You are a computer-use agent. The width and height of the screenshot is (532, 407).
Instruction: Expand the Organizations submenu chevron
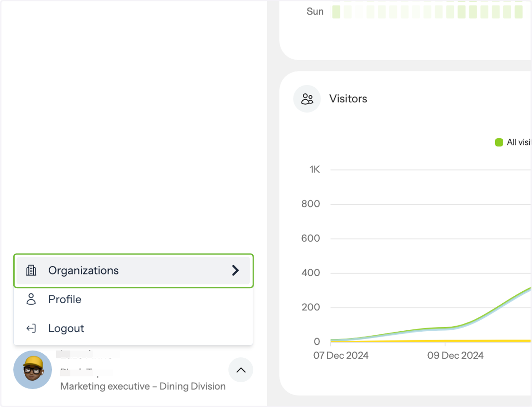[235, 270]
